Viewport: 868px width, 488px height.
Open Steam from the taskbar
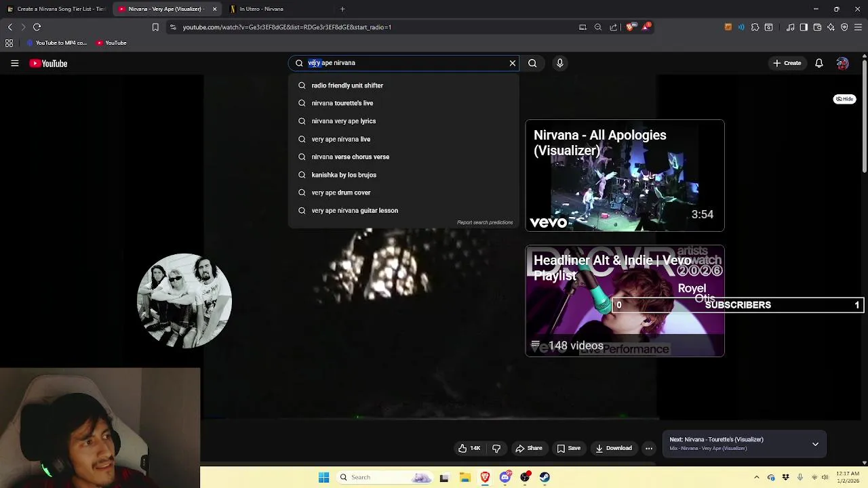(x=545, y=477)
